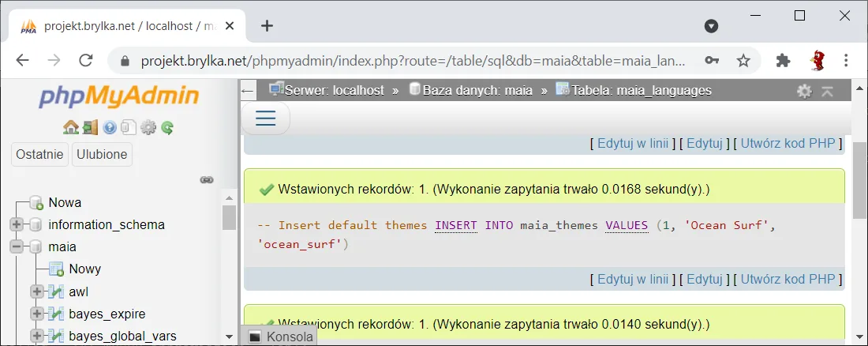The width and height of the screenshot is (868, 346).
Task: Click Utwórz kod PHP under Ocean Surf query
Action: (788, 279)
